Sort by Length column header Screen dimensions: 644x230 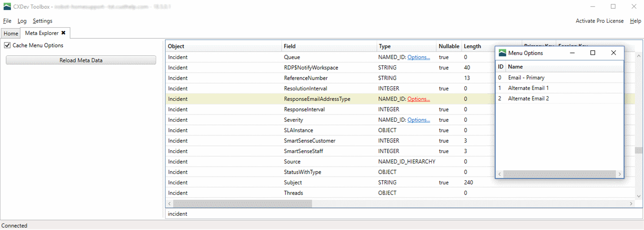472,46
